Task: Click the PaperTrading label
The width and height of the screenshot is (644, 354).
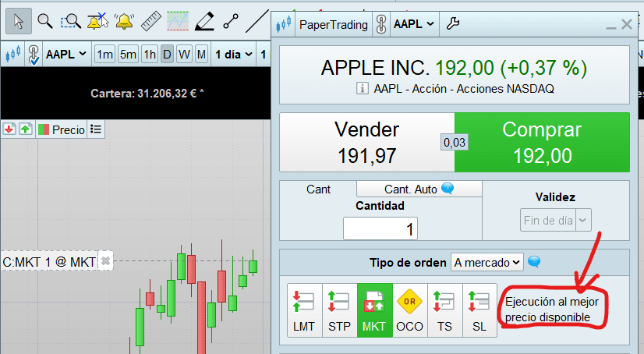Action: point(334,25)
